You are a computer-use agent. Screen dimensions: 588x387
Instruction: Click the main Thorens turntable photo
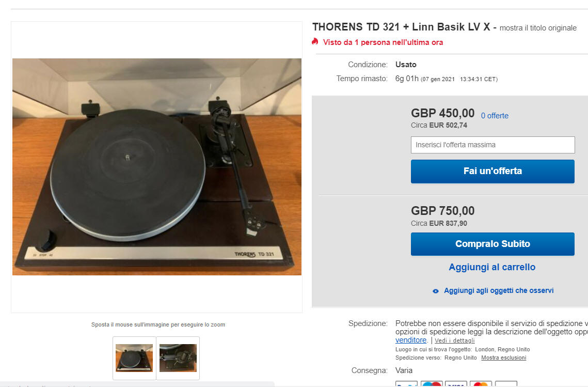pos(157,167)
